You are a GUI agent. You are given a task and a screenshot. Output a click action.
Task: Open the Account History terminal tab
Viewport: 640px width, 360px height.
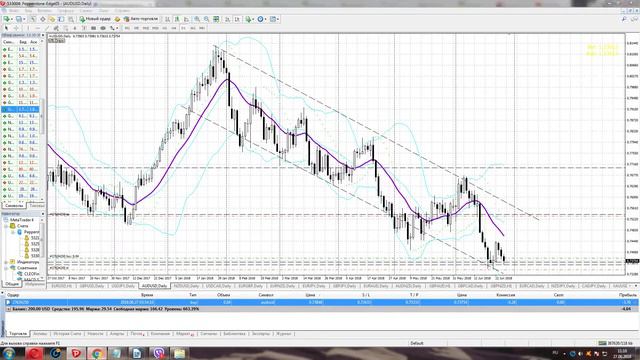pyautogui.click(x=67, y=333)
